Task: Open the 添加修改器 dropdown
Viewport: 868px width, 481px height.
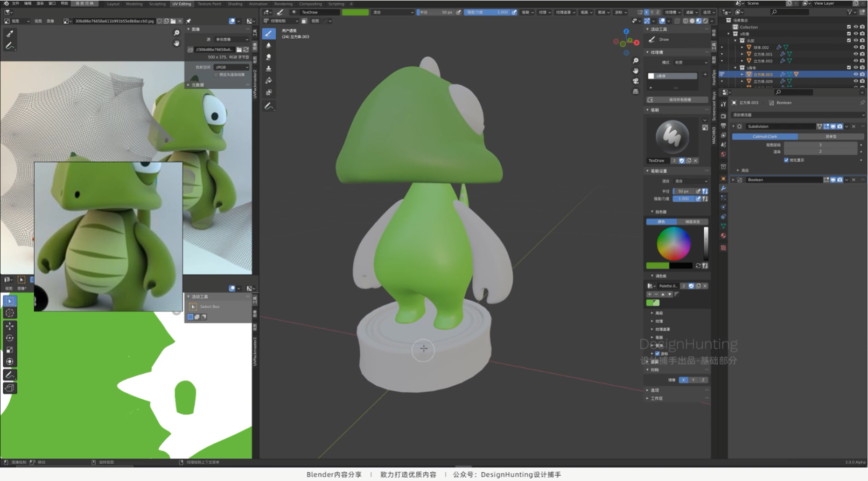Action: [x=798, y=115]
